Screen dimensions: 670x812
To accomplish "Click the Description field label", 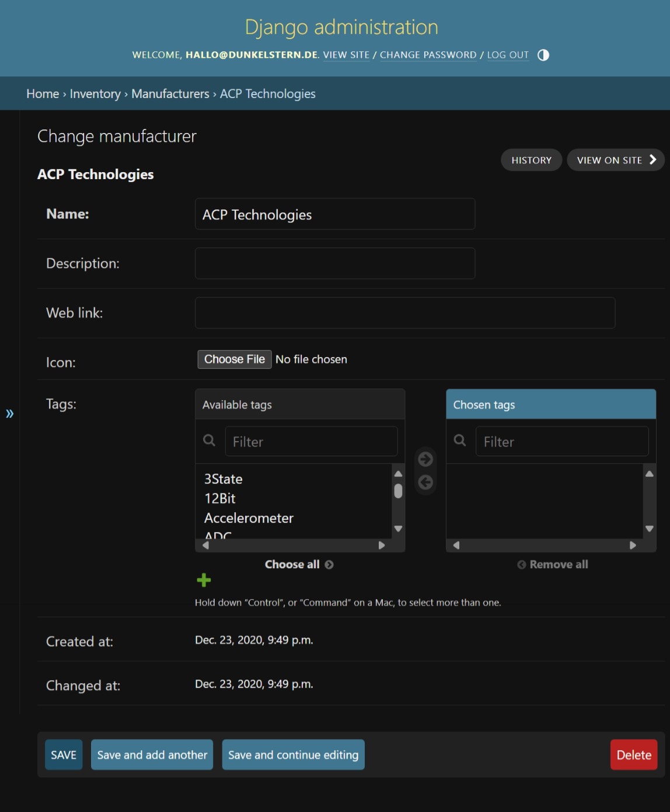I will coord(83,264).
